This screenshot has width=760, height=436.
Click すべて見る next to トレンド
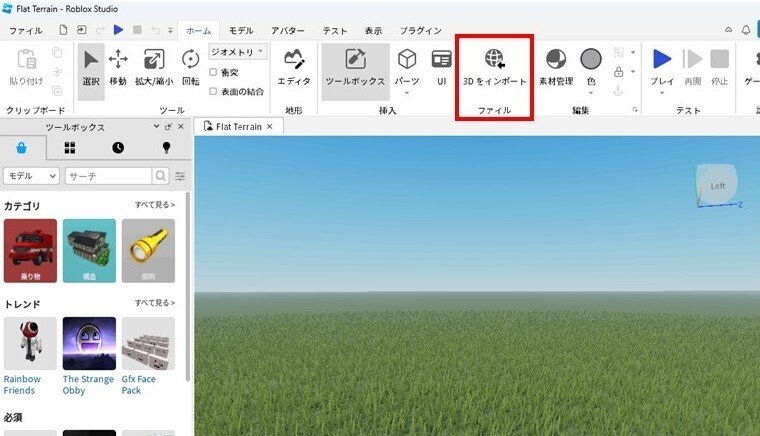[155, 303]
